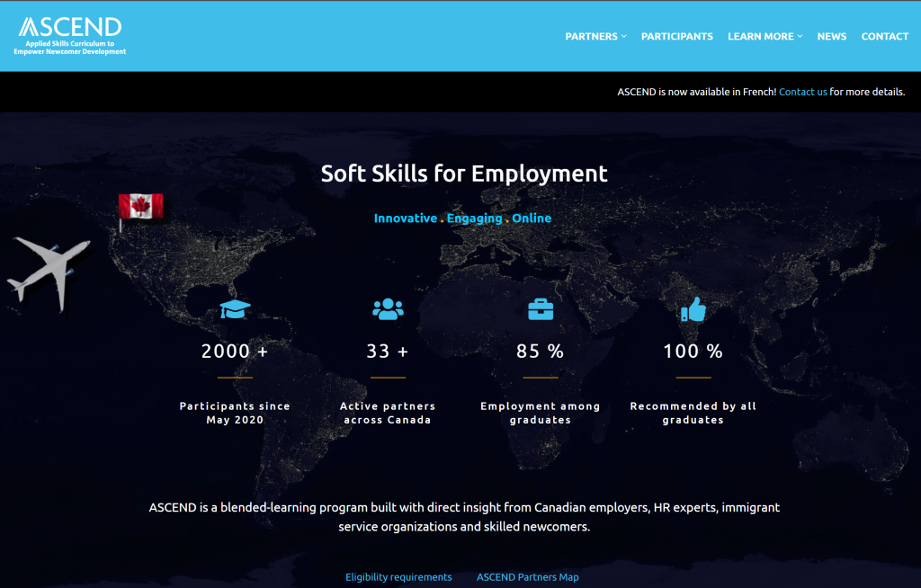This screenshot has height=588, width=921.
Task: Open the Eligibility requirements link
Action: [398, 577]
